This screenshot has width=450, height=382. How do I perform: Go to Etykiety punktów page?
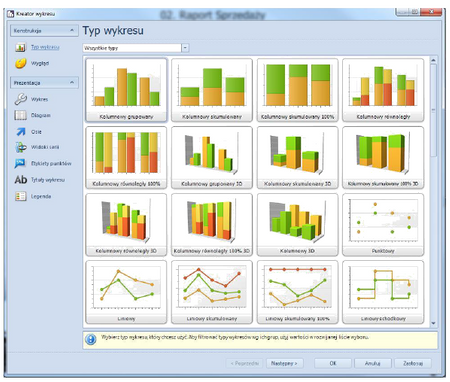tap(51, 163)
